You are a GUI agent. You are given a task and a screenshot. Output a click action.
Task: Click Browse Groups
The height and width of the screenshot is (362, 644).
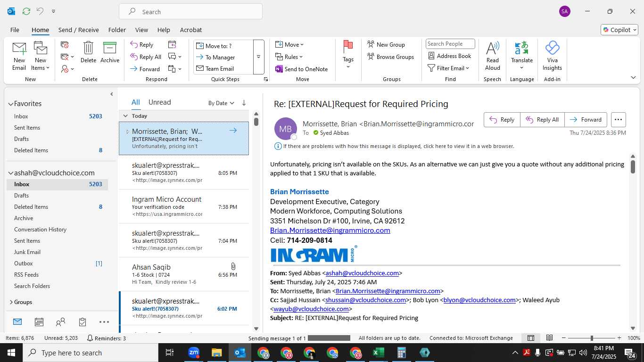coord(391,57)
